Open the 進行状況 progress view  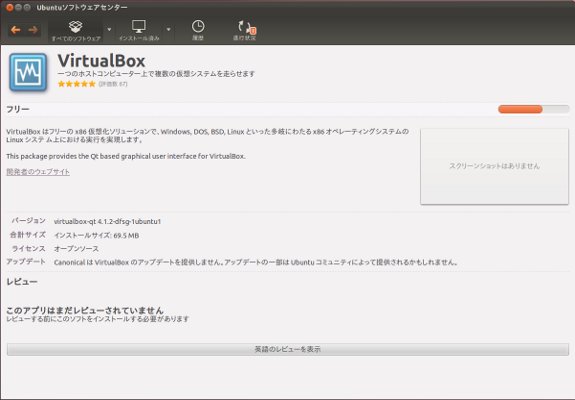click(245, 30)
